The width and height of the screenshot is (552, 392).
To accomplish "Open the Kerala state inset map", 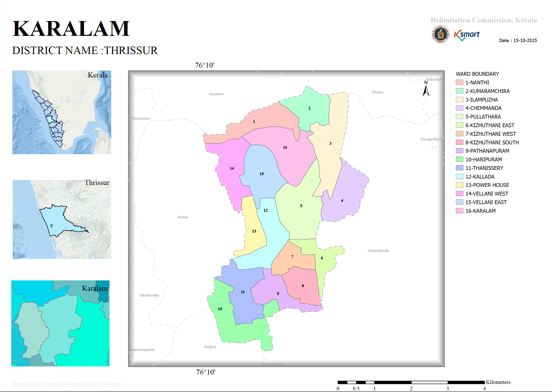I will 62,112.
